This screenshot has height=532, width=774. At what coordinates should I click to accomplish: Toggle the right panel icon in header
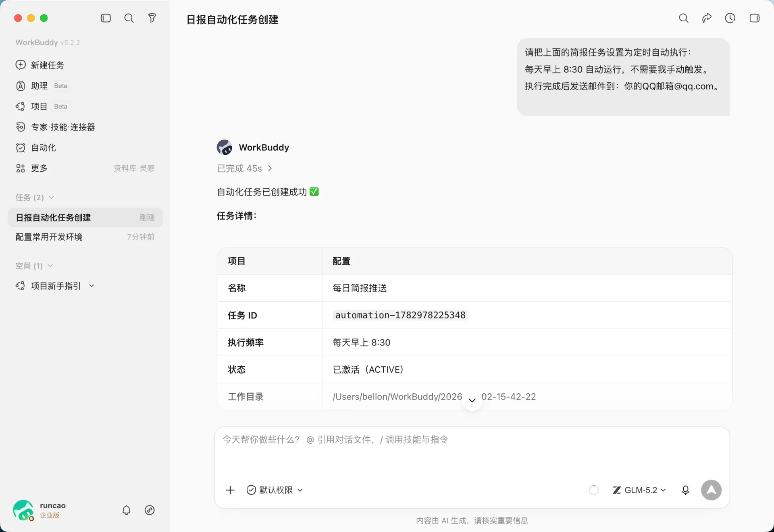pyautogui.click(x=755, y=18)
